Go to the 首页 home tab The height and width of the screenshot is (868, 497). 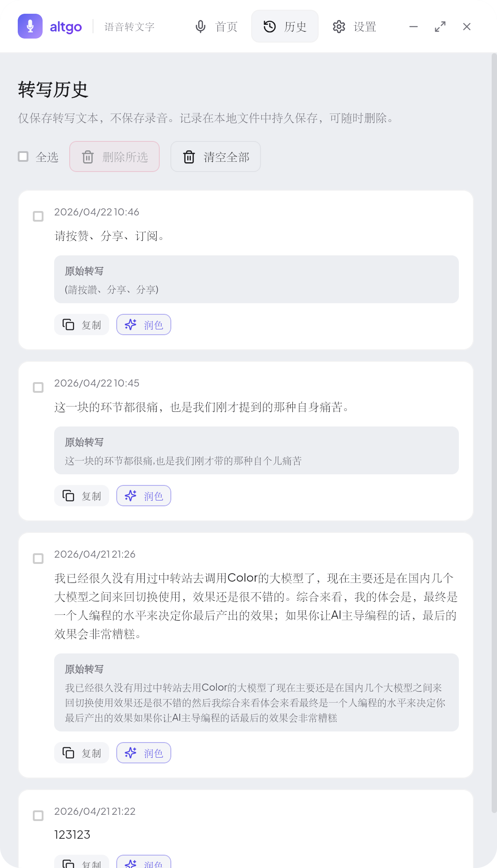point(217,27)
